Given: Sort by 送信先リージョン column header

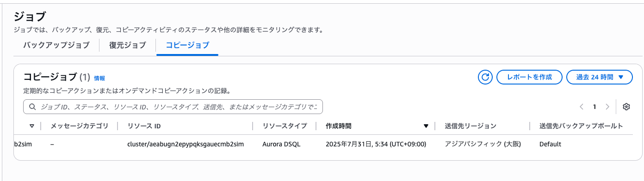Looking at the screenshot, I should point(471,126).
